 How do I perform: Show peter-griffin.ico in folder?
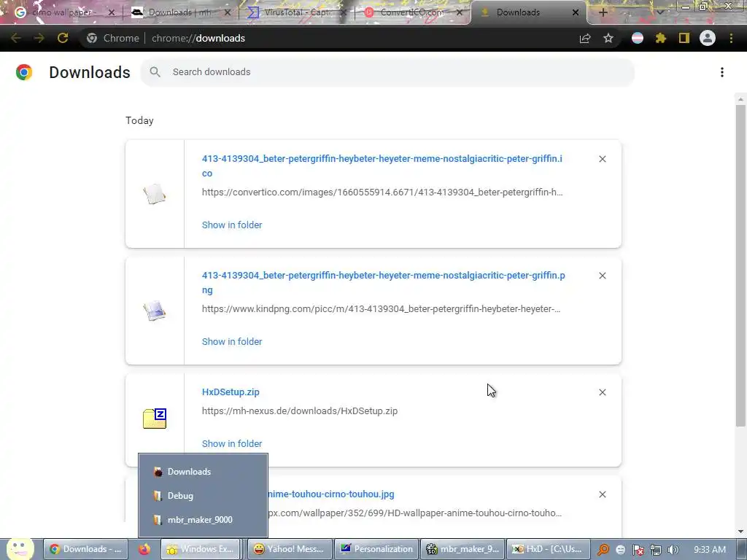coord(232,225)
